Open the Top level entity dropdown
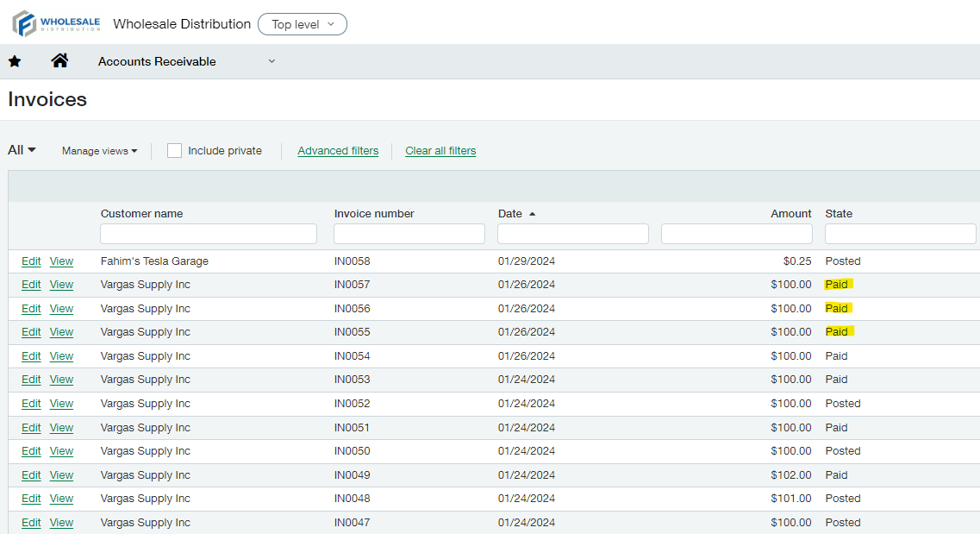This screenshot has width=980, height=534. pos(302,24)
